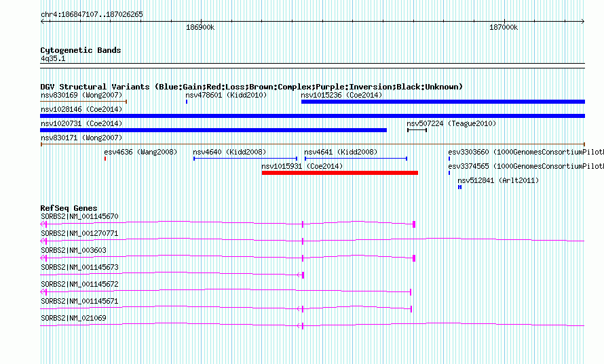Click the NM_001145671 middle exon with arrow
604x364 pixels.
(301, 308)
